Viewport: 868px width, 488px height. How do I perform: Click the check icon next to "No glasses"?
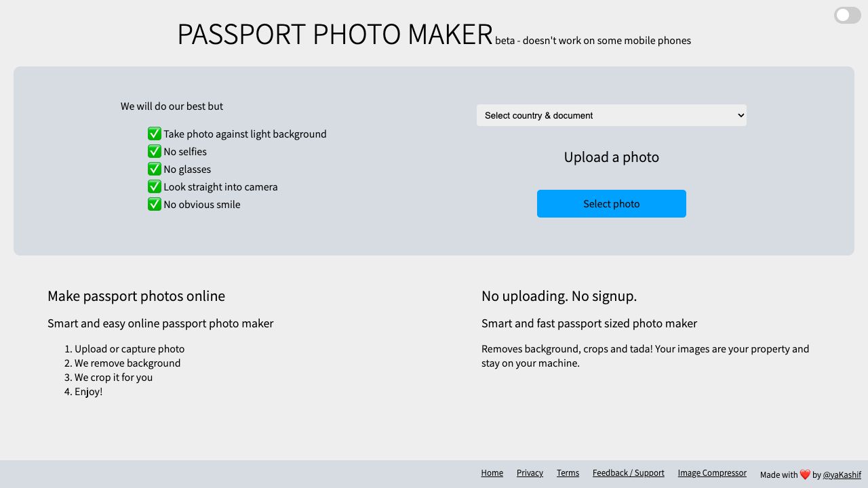[155, 169]
